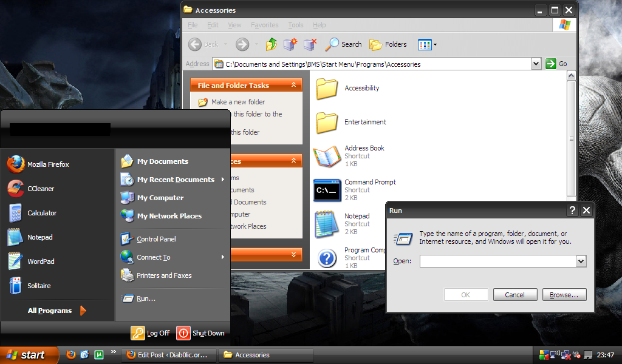Click Firefox quick launch icon on taskbar
The height and width of the screenshot is (364, 622).
71,354
